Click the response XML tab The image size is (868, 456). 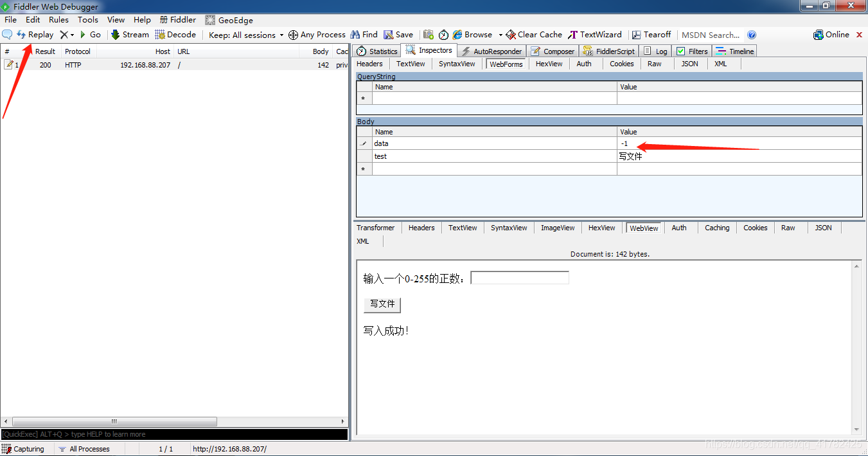(x=363, y=241)
